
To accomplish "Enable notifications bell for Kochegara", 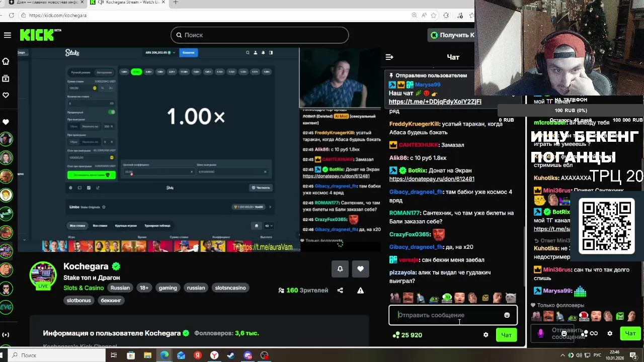I will pos(340,269).
